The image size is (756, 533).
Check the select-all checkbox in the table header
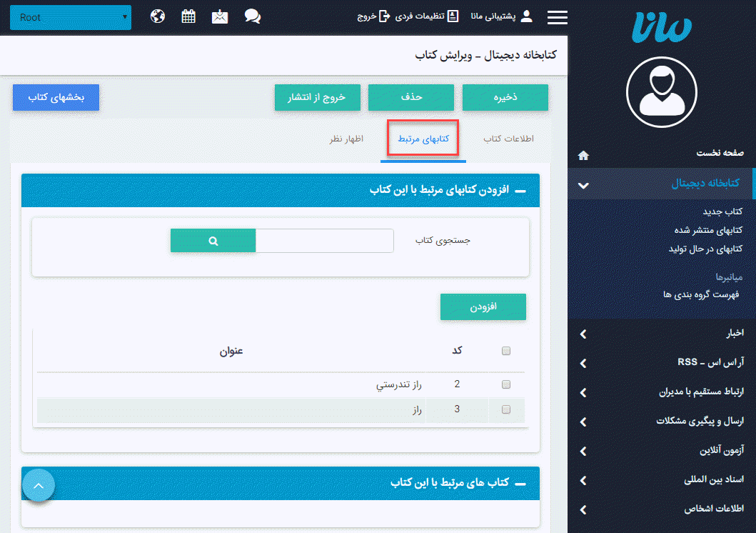pos(506,351)
